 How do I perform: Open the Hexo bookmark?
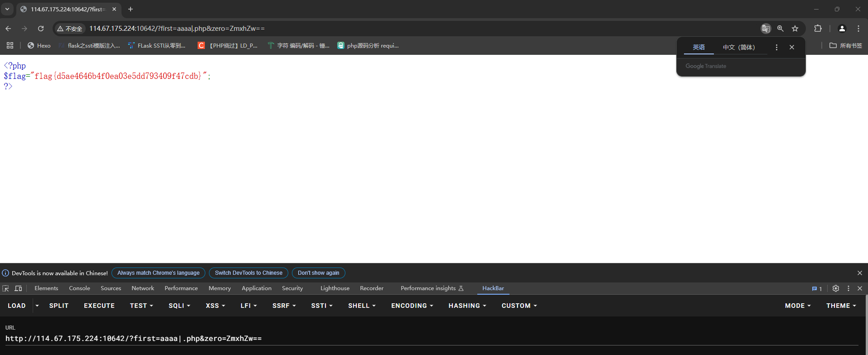tap(39, 45)
